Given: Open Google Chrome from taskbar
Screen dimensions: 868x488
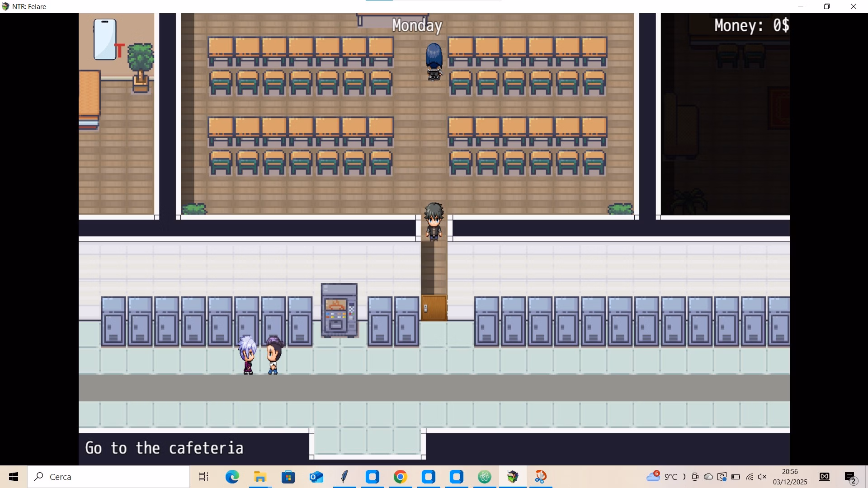Looking at the screenshot, I should coord(400,477).
